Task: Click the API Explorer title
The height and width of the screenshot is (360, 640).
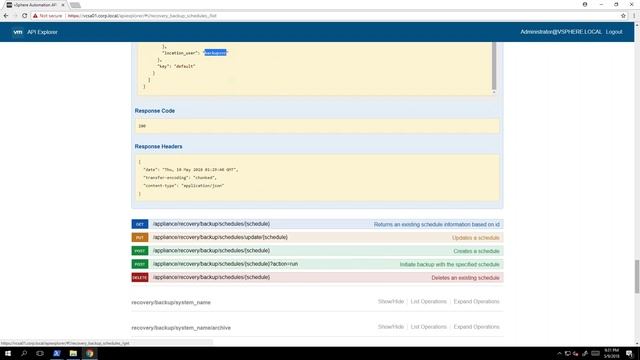Action: click(x=42, y=32)
